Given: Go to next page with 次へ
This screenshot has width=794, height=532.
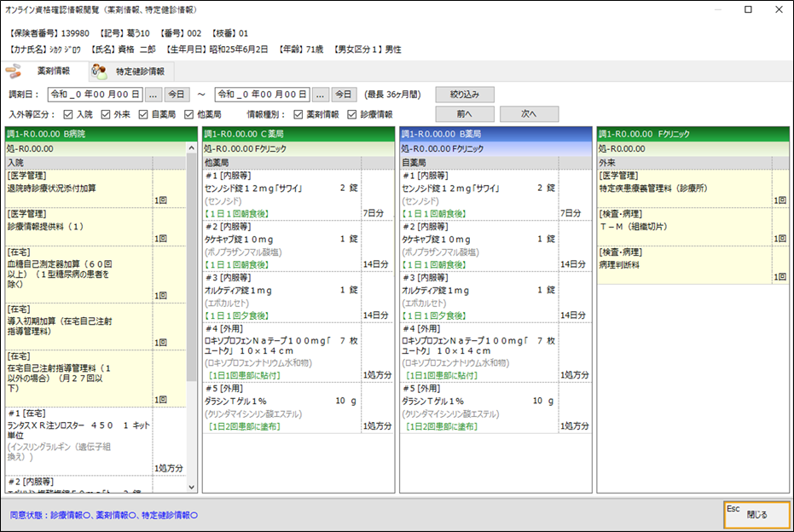Looking at the screenshot, I should pyautogui.click(x=529, y=114).
